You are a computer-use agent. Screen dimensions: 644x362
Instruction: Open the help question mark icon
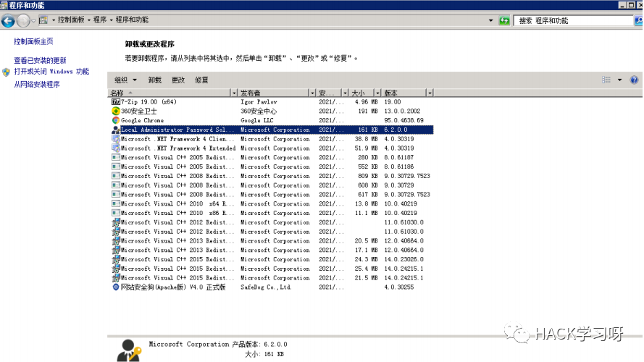[634, 80]
